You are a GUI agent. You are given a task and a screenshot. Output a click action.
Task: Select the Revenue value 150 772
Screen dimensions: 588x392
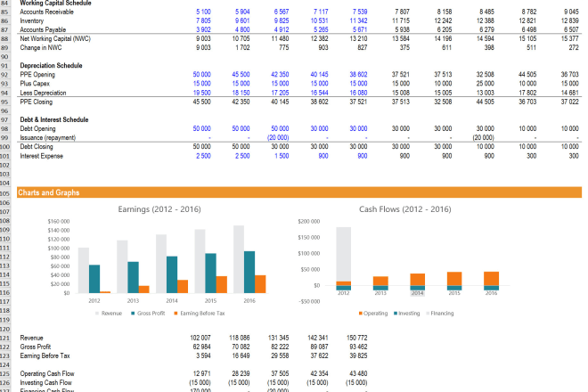[x=356, y=338]
